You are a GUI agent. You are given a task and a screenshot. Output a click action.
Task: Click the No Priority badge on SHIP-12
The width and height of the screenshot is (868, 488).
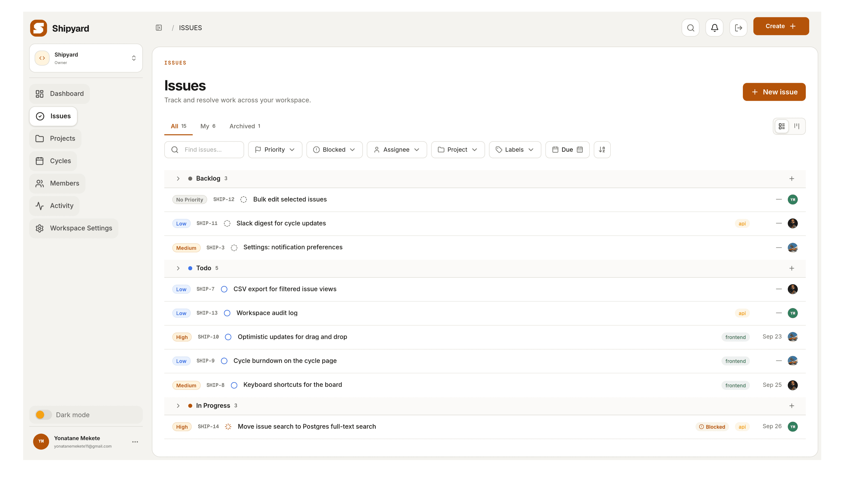coord(189,200)
